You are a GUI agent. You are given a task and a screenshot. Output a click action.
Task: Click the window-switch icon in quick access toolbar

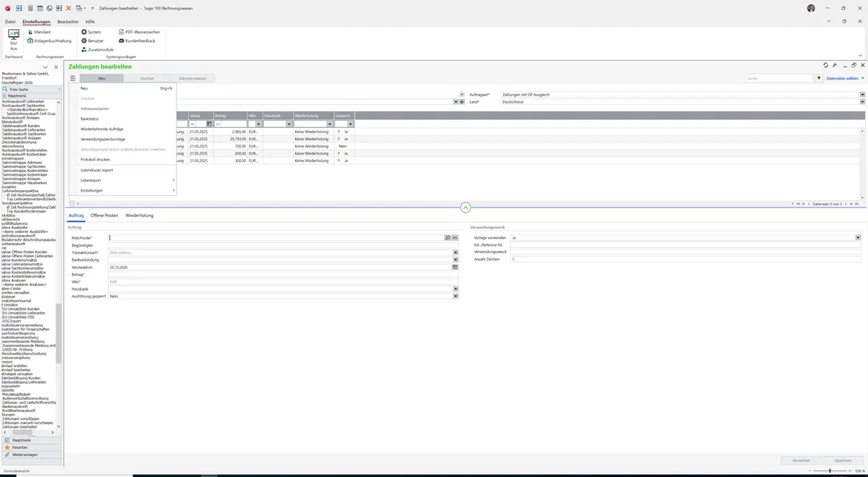pos(78,7)
